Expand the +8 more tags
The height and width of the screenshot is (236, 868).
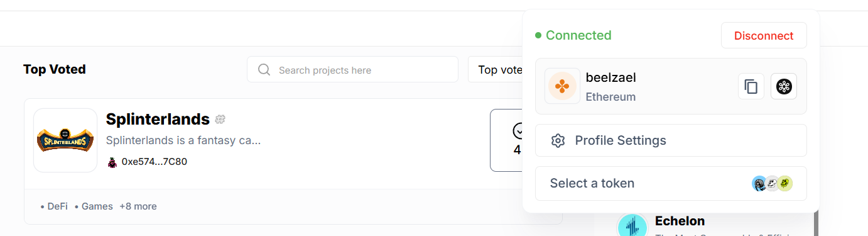tap(138, 206)
